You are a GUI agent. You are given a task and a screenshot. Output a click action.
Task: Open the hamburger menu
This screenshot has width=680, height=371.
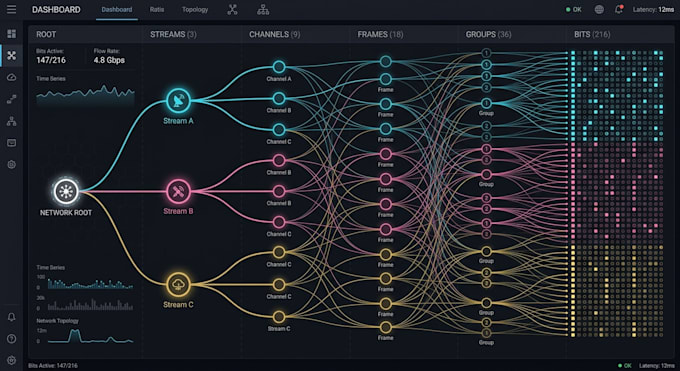11,9
